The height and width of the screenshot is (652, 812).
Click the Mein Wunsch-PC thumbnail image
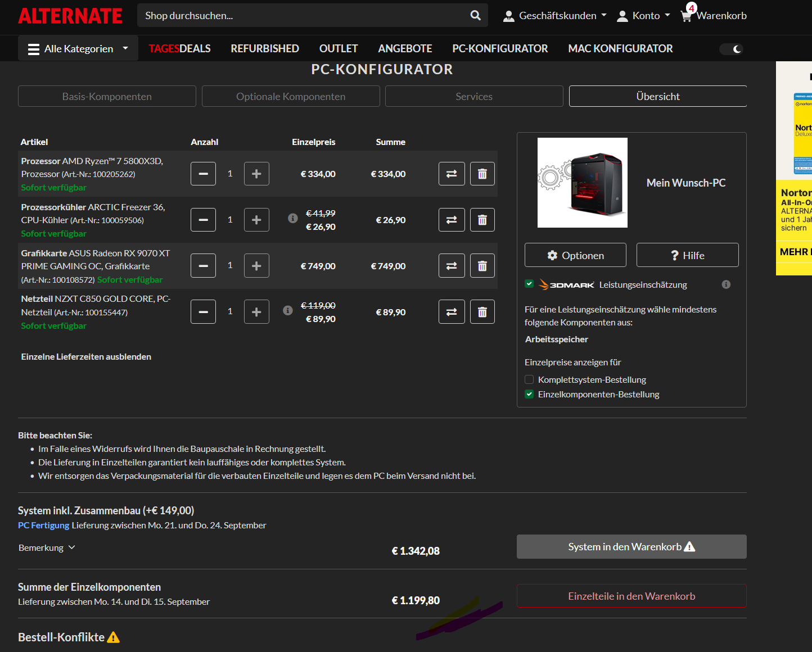click(583, 183)
